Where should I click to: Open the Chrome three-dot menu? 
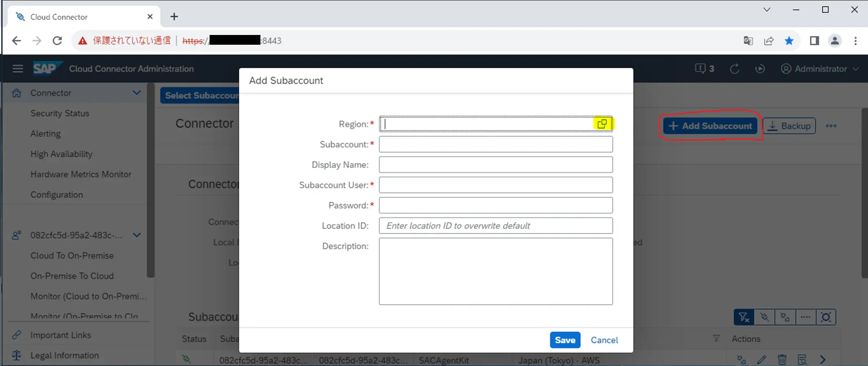[855, 41]
